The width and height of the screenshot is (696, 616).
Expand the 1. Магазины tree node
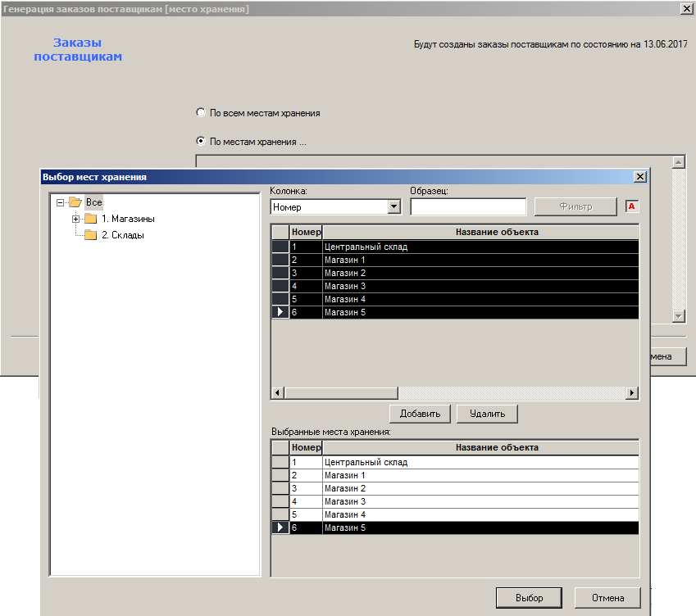coord(76,219)
